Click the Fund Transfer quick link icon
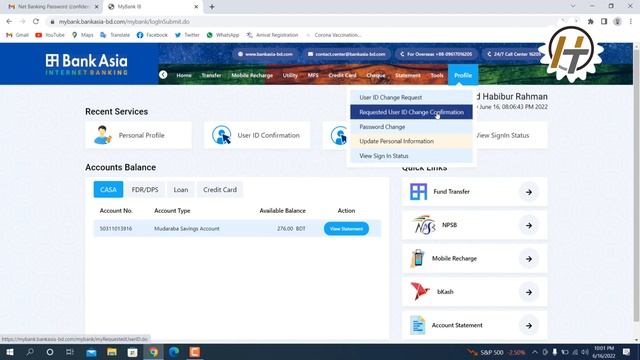The height and width of the screenshot is (360, 640). tap(418, 192)
